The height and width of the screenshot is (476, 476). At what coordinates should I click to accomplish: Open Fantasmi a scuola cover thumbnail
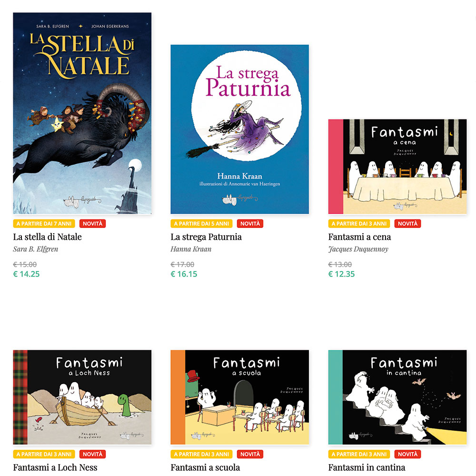pyautogui.click(x=239, y=397)
